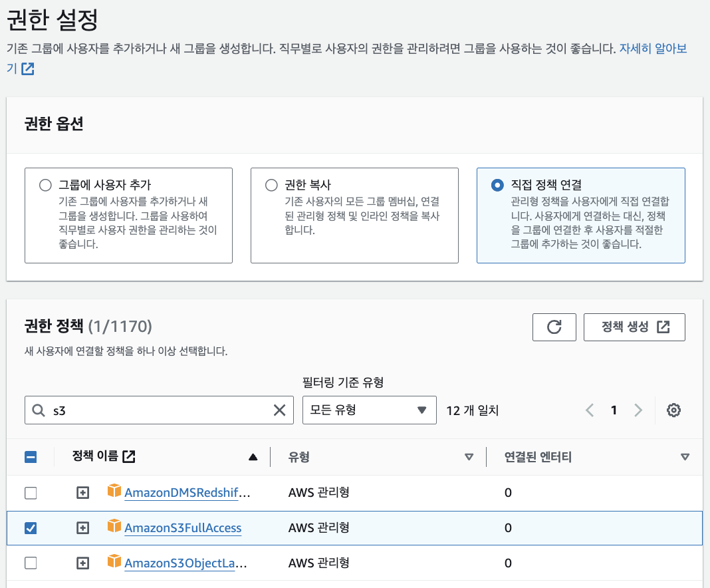Click the refresh policies button
The height and width of the screenshot is (588, 710).
pos(554,327)
